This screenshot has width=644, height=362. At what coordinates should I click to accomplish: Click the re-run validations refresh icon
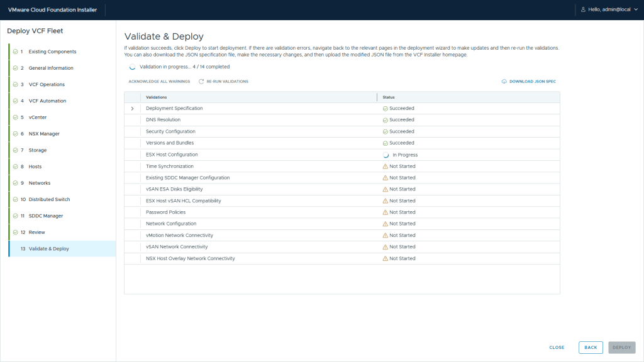(x=201, y=82)
